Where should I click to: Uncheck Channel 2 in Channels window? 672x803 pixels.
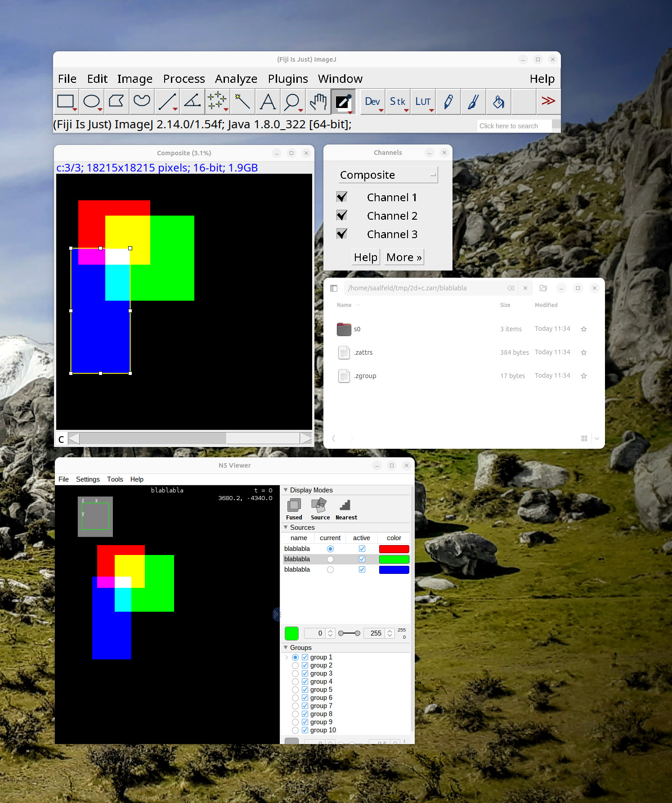342,216
